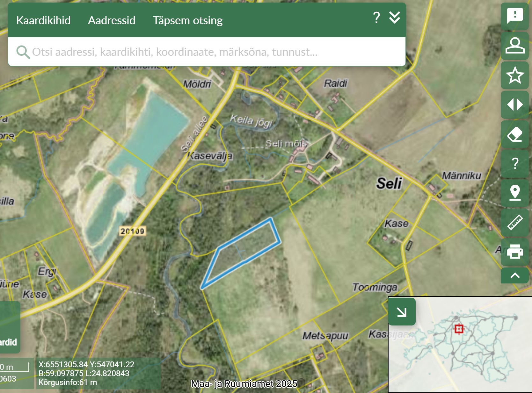Click the printer icon to print map
The image size is (532, 393).
tap(514, 252)
